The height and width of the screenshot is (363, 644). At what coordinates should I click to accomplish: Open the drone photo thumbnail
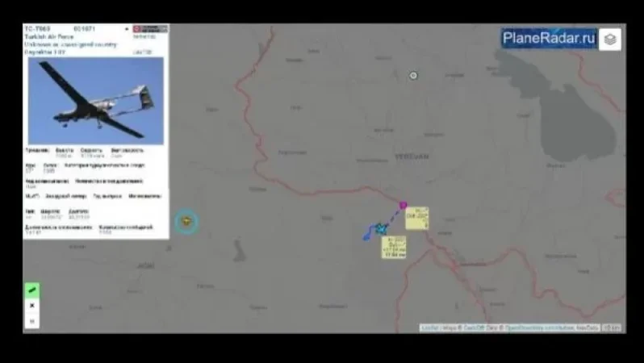point(96,100)
